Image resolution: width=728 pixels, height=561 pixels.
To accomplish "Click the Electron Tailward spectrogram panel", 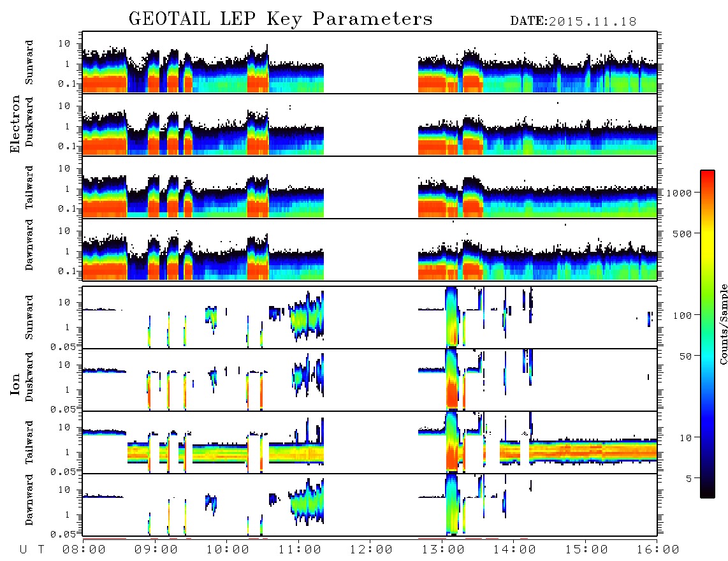I will pyautogui.click(x=370, y=187).
